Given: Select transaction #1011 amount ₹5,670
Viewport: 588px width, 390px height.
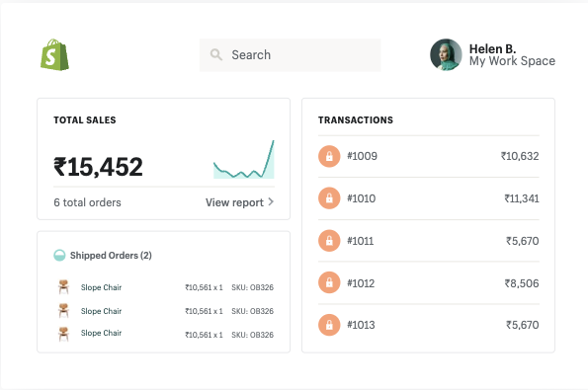Looking at the screenshot, I should coord(523,241).
